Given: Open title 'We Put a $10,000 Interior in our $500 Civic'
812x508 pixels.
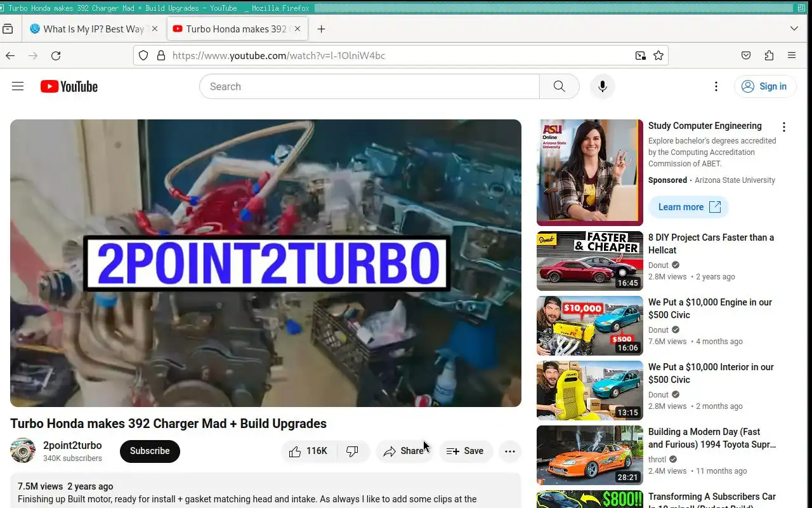Looking at the screenshot, I should 711,373.
